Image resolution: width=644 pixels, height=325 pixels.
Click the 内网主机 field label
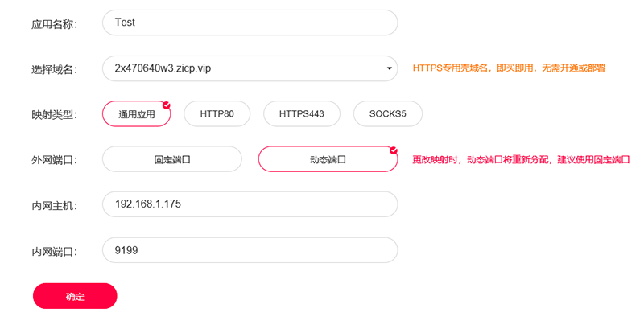coord(54,206)
